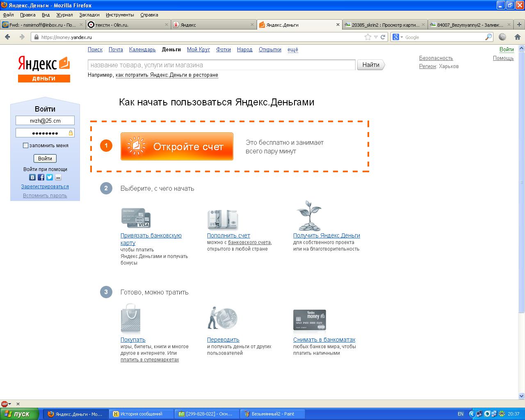Click the browser home icon
Viewport: 525px width, 420px height.
pyautogui.click(x=517, y=37)
